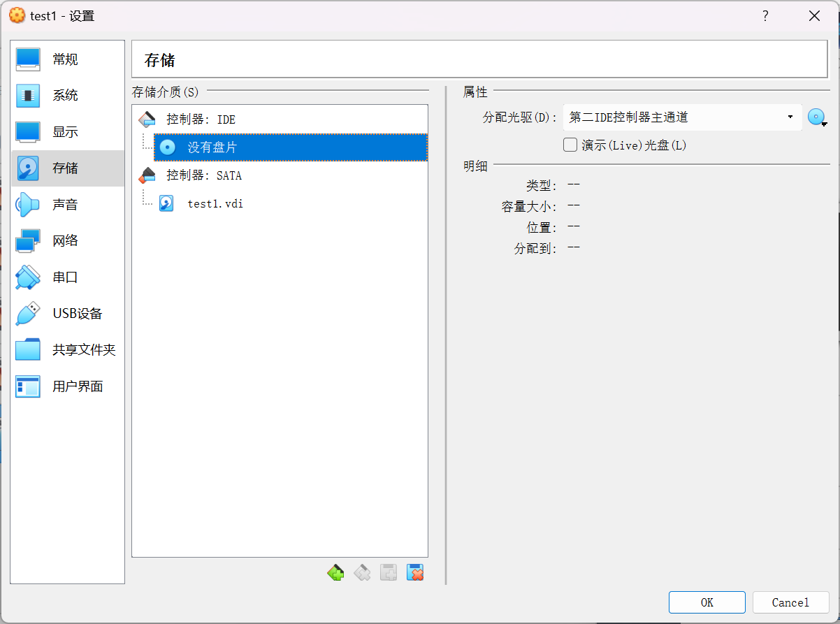Open the 声音 (Audio) settings category

pyautogui.click(x=67, y=205)
